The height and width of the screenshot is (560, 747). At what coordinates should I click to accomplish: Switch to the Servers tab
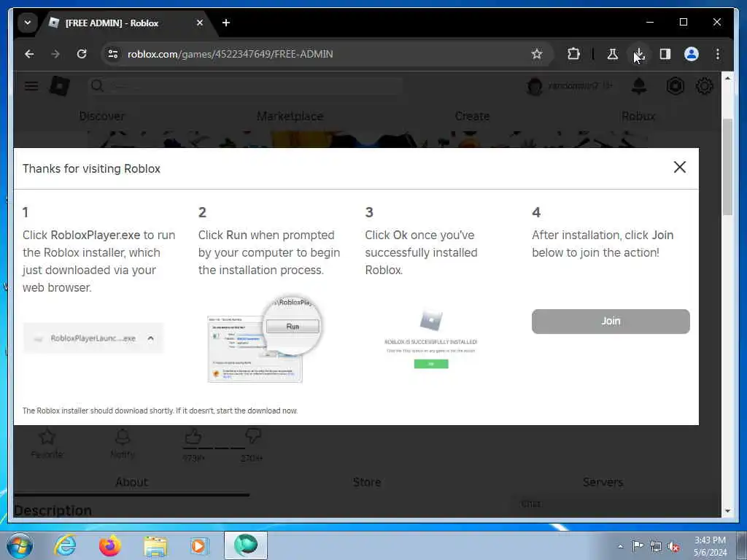coord(603,482)
